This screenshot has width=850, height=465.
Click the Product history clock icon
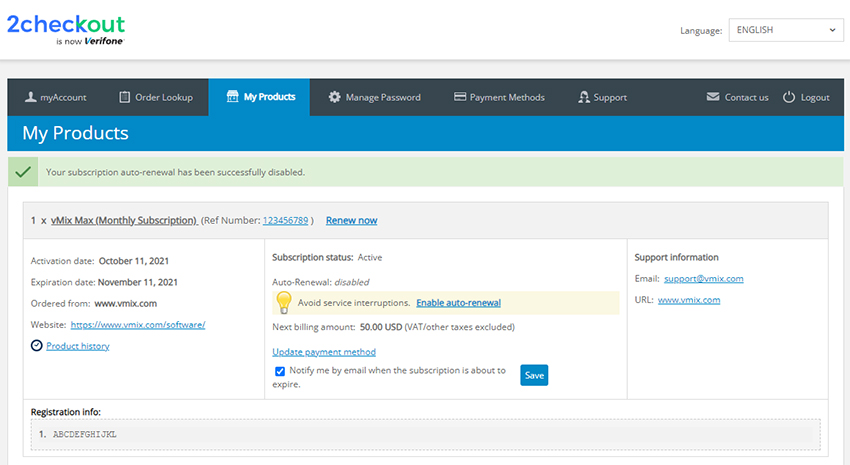coord(36,345)
